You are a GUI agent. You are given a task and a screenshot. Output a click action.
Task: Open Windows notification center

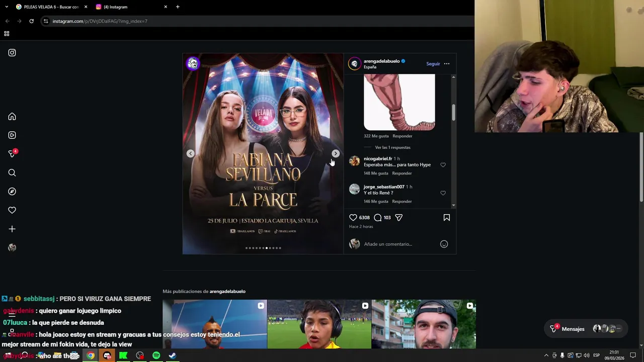[x=633, y=355]
